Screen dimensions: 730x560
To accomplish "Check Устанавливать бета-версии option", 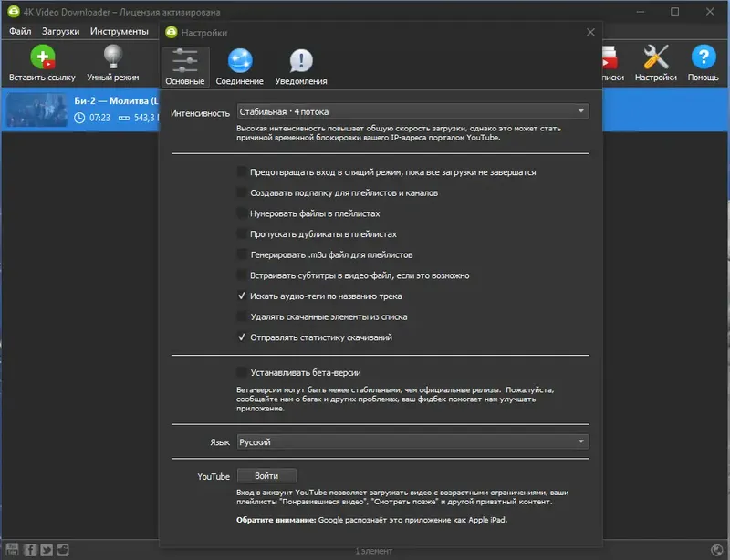I will [x=242, y=372].
